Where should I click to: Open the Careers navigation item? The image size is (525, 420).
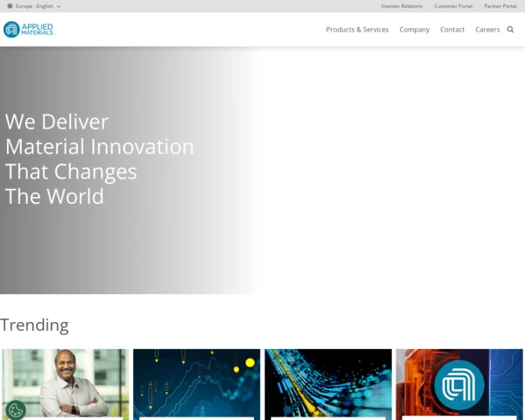487,30
